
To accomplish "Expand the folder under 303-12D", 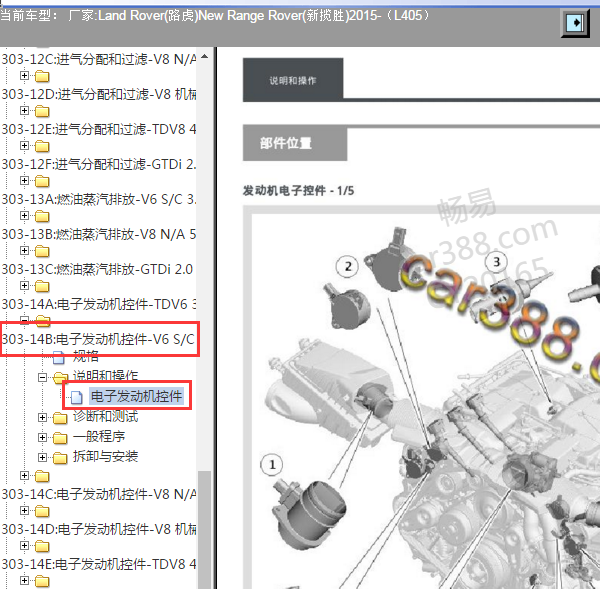I will [x=24, y=111].
